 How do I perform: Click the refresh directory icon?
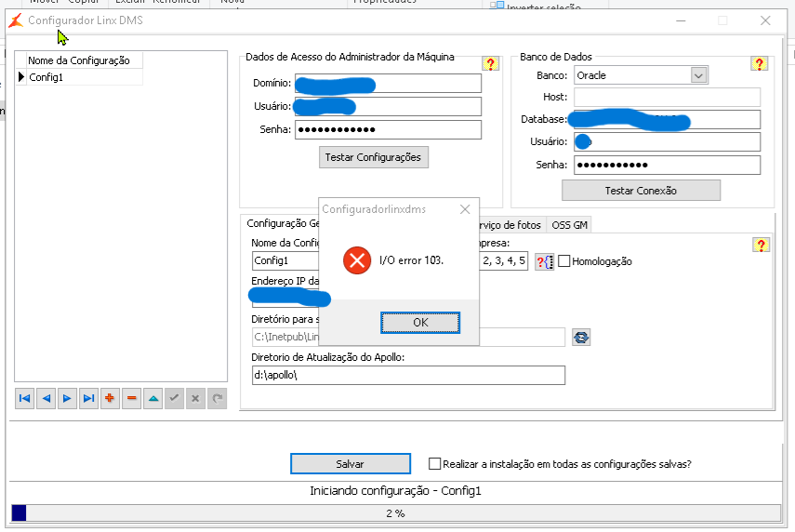[581, 338]
